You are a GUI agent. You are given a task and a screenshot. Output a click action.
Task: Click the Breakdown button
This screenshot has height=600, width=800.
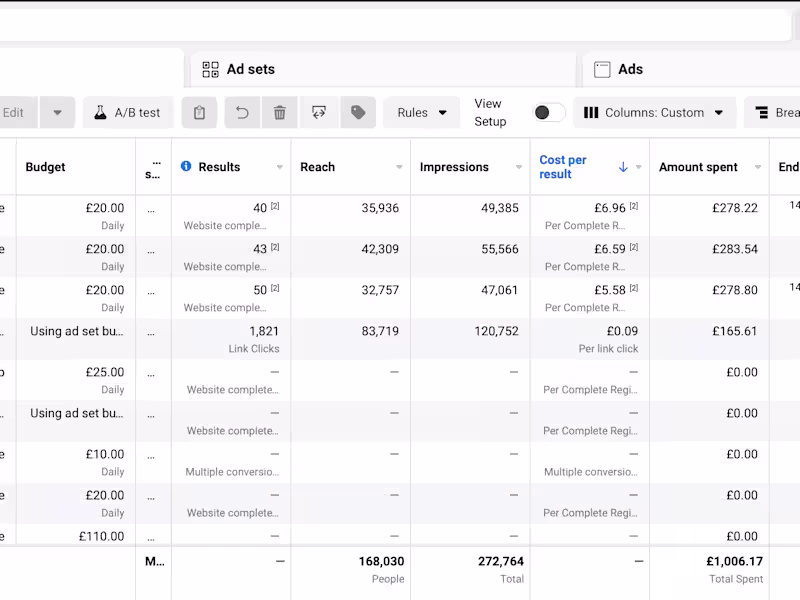[x=776, y=113]
